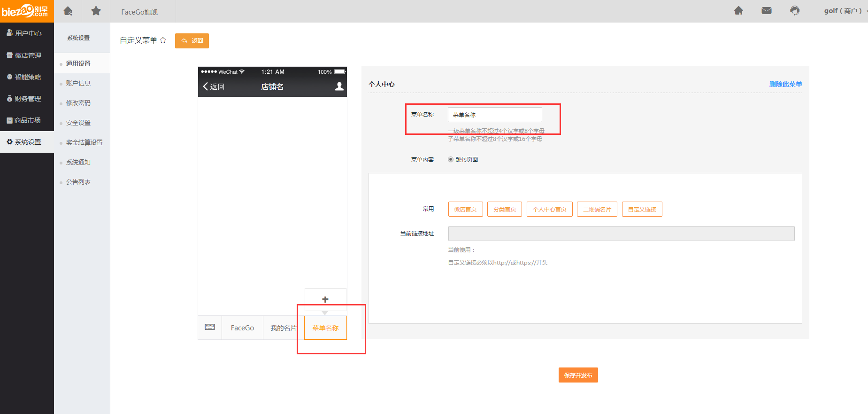Click the profile icon in phone header
Screen dimensions: 868x414
pos(339,86)
